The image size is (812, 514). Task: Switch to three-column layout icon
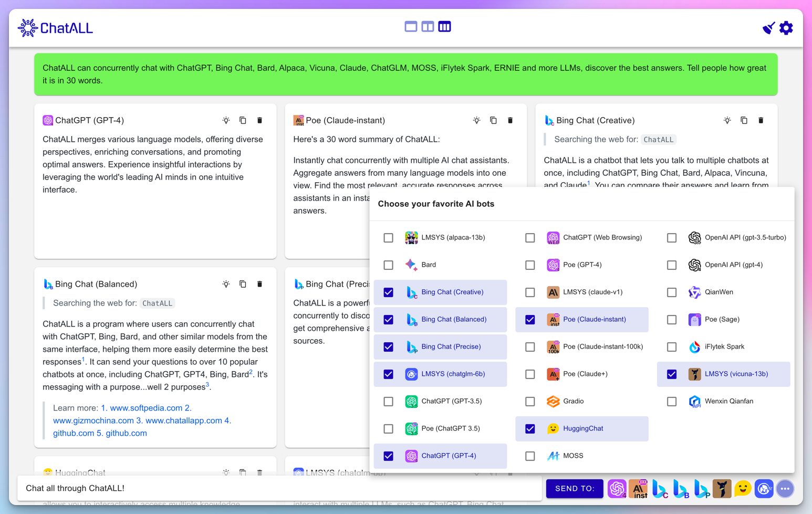[444, 27]
